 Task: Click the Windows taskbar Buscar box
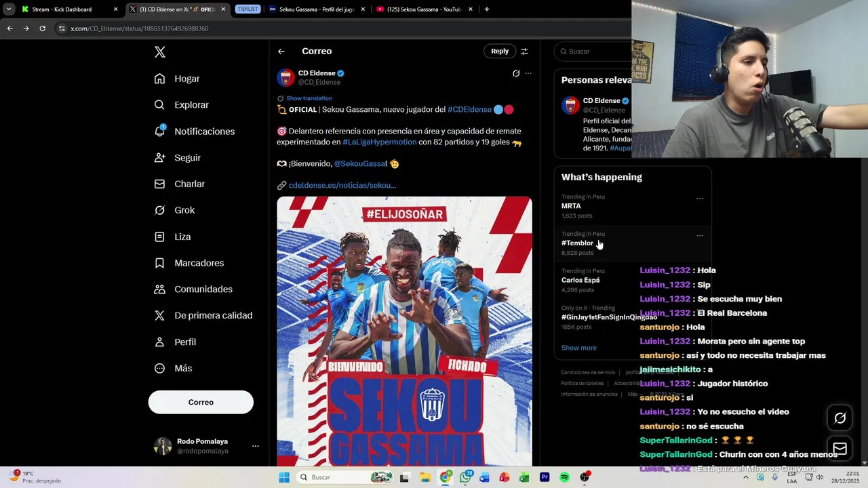(347, 477)
